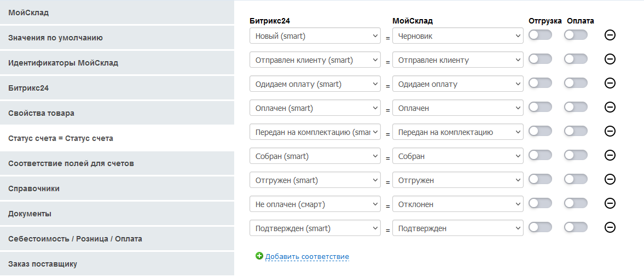Turn on Оплата for Подтвержден row
This screenshot has height=277, width=644.
[576, 228]
